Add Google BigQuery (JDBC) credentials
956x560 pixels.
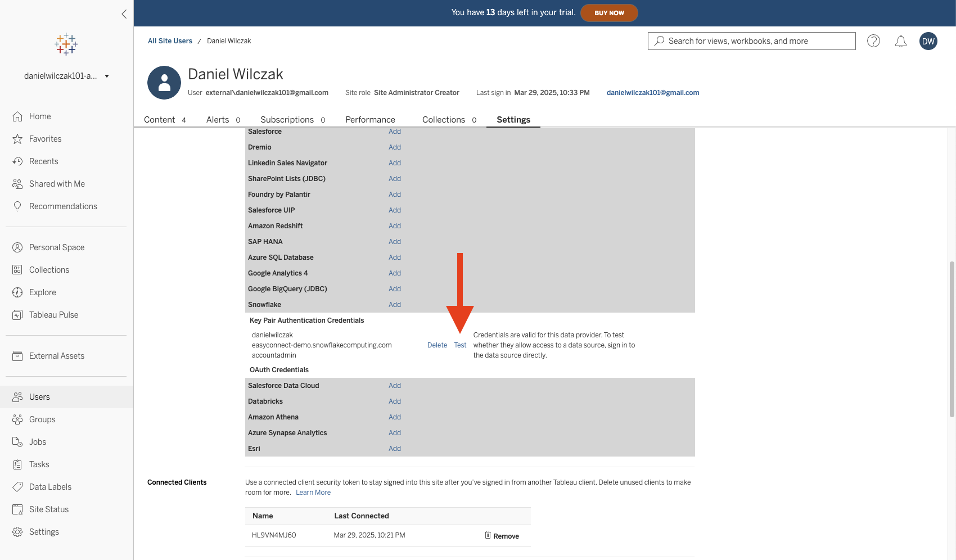pyautogui.click(x=395, y=289)
